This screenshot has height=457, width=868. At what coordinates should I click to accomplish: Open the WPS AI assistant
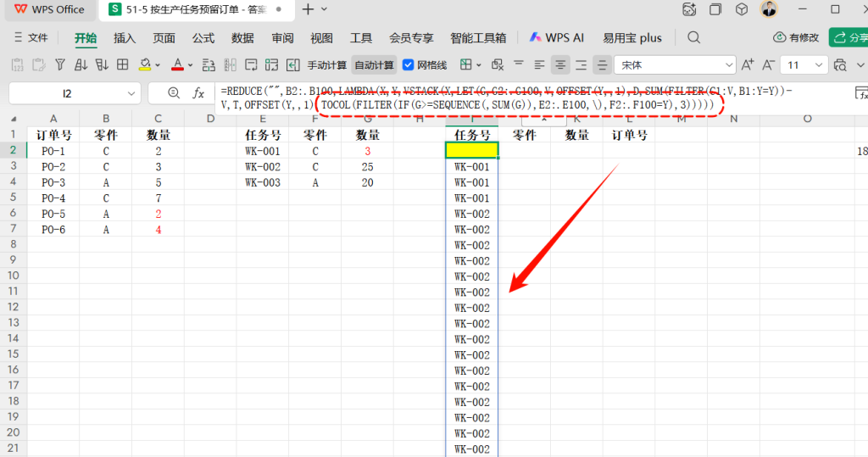[556, 37]
